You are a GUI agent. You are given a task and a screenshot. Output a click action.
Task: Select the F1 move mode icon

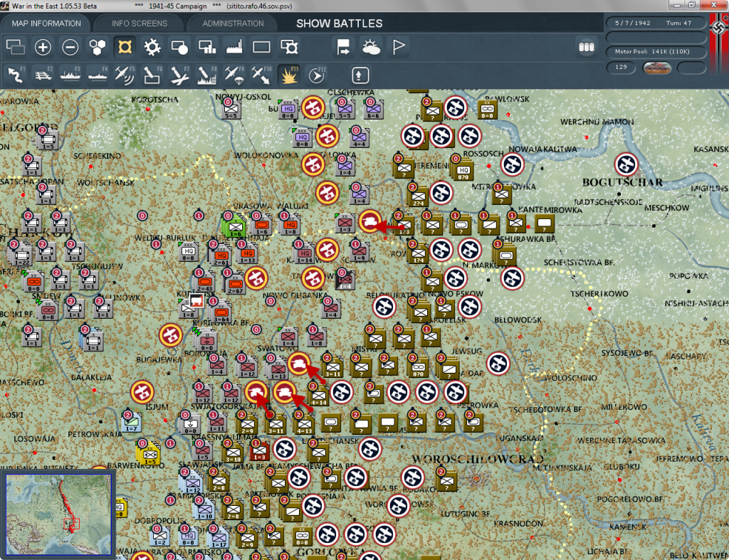click(16, 75)
